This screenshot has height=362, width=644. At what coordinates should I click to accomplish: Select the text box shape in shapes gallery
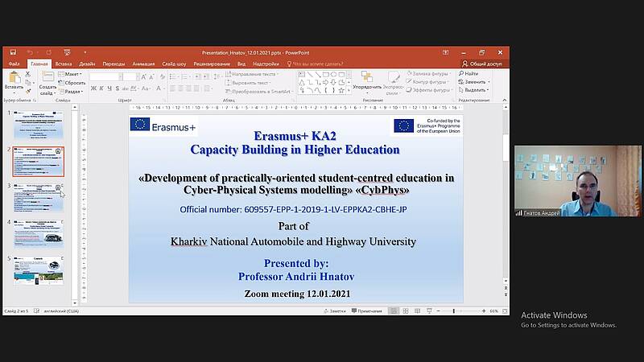302,74
